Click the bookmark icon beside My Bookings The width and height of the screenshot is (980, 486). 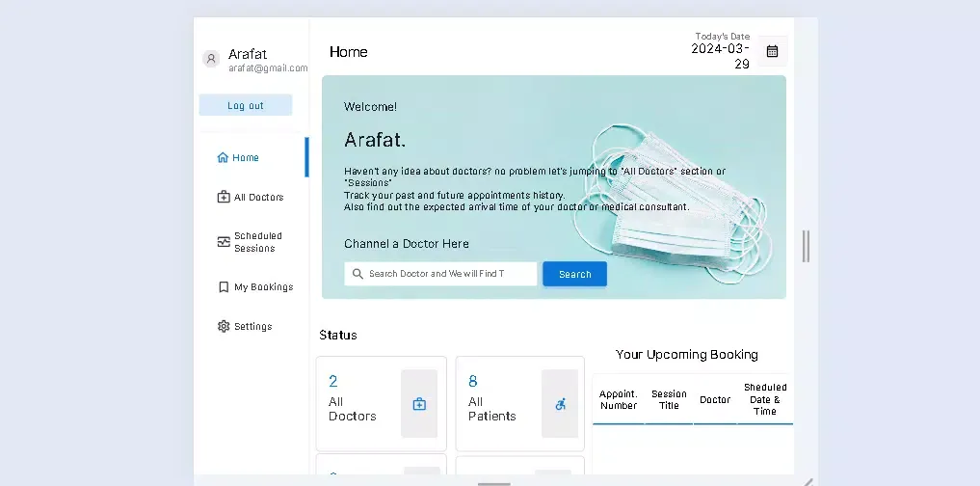(x=224, y=287)
